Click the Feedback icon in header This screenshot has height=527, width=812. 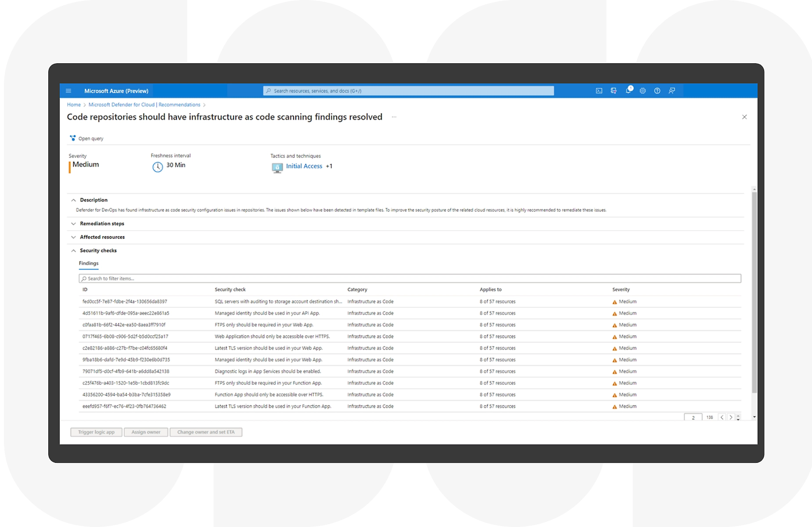tap(672, 91)
